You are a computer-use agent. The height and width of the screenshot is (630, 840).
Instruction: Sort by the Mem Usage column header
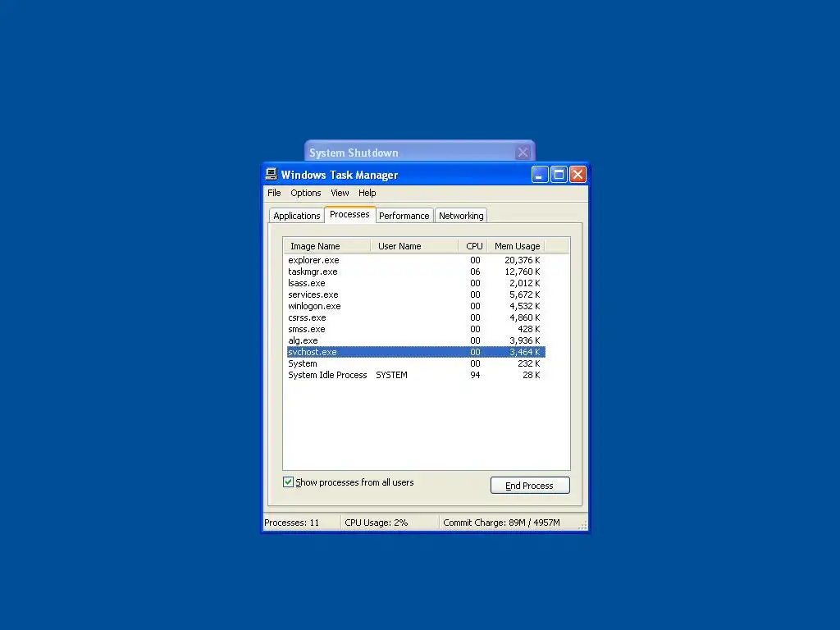[x=517, y=246]
